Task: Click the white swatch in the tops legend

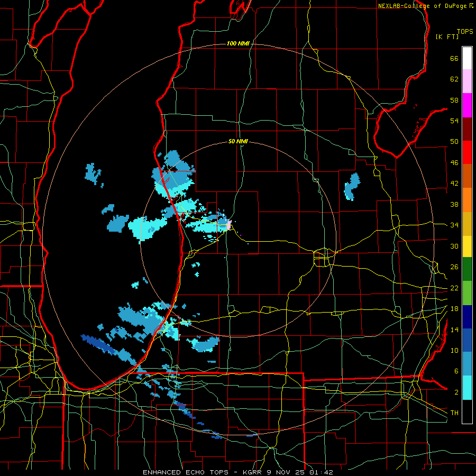Action: [467, 58]
